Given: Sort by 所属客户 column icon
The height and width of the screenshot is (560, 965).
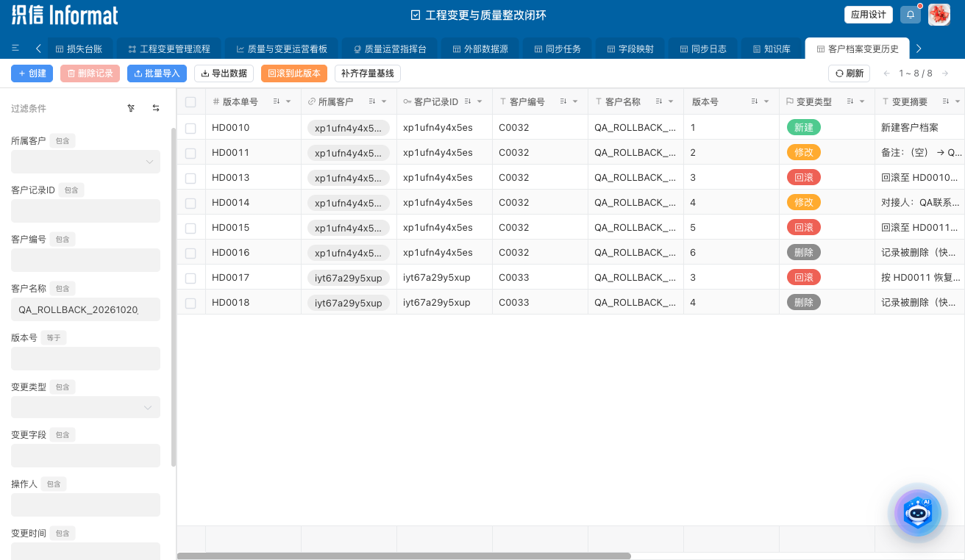Looking at the screenshot, I should [372, 101].
